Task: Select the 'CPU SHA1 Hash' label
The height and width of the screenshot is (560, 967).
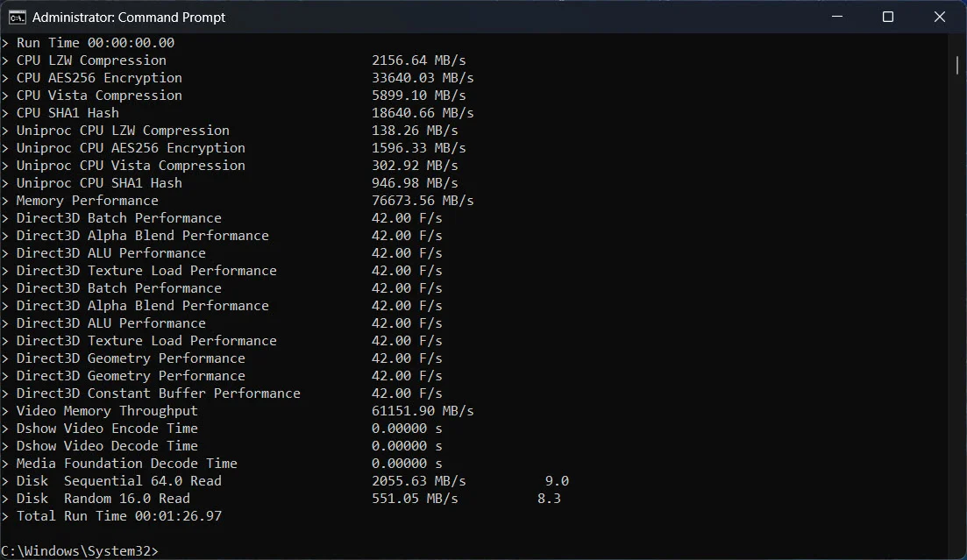Action: pyautogui.click(x=68, y=113)
